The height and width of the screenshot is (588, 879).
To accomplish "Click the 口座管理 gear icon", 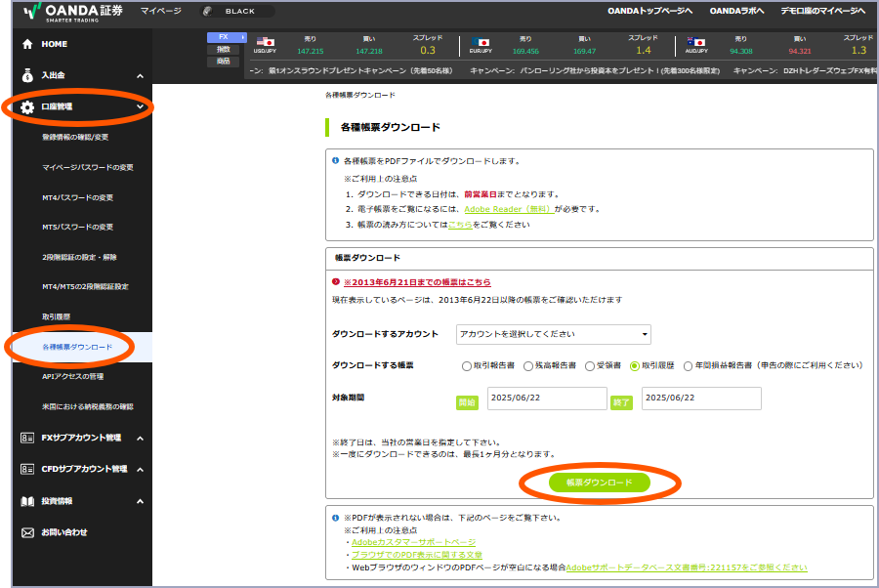I will [27, 107].
